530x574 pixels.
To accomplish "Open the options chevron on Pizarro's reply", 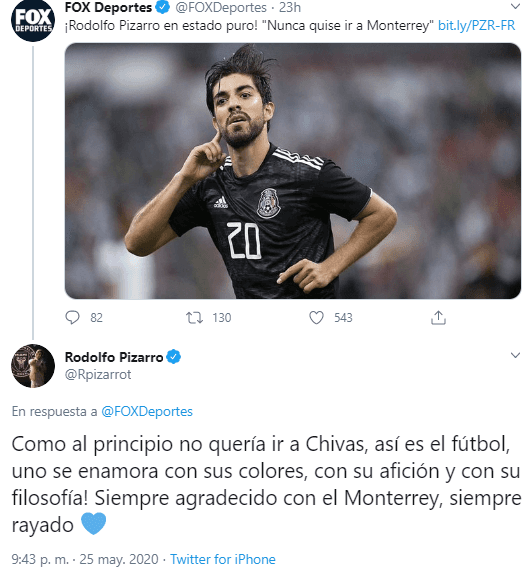I will point(515,355).
